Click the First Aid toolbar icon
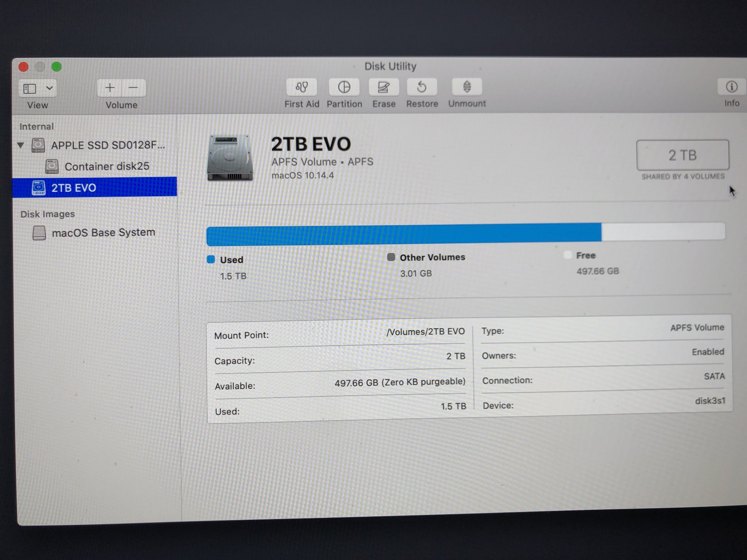This screenshot has height=560, width=747. click(x=302, y=87)
